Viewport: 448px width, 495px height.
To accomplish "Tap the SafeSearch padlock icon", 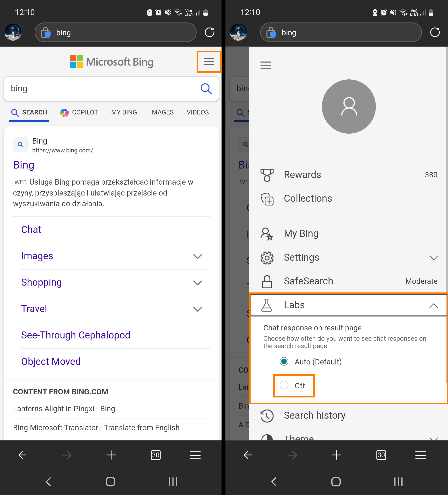I will click(267, 281).
